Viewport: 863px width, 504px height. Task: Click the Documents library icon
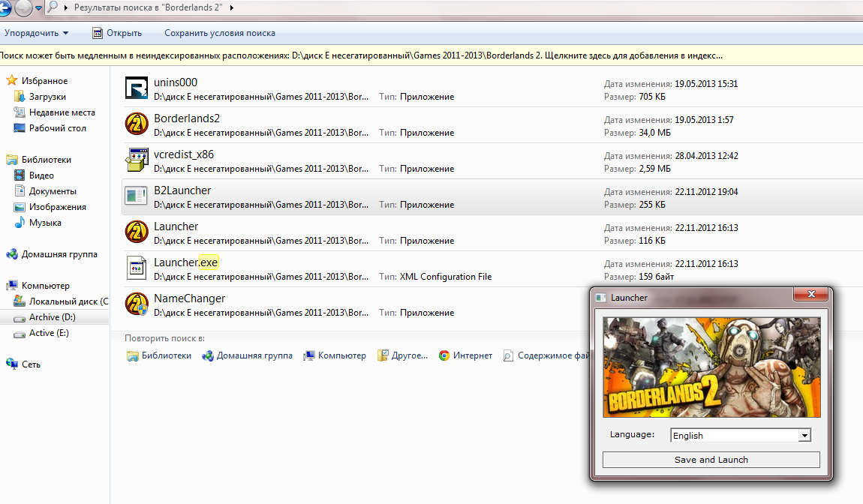pos(20,191)
